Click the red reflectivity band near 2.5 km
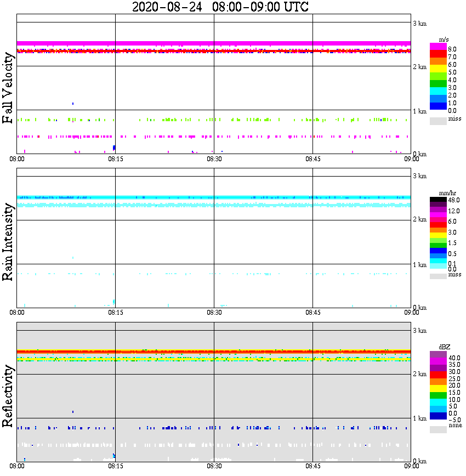The height and width of the screenshot is (476, 466). 214,352
